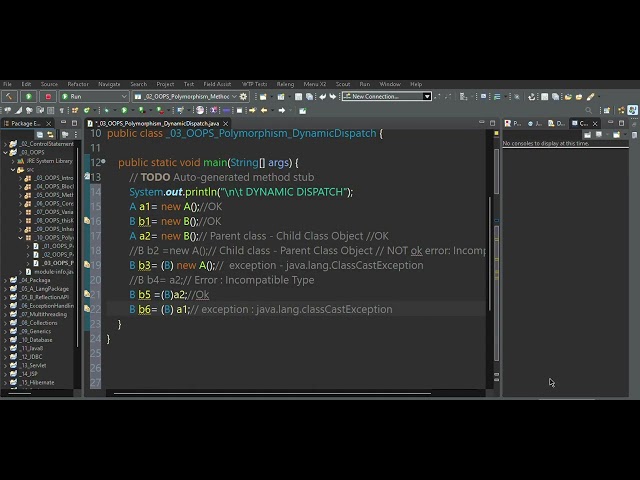The image size is (640, 480).
Task: Click the green Run button in second toolbar
Action: click(124, 110)
